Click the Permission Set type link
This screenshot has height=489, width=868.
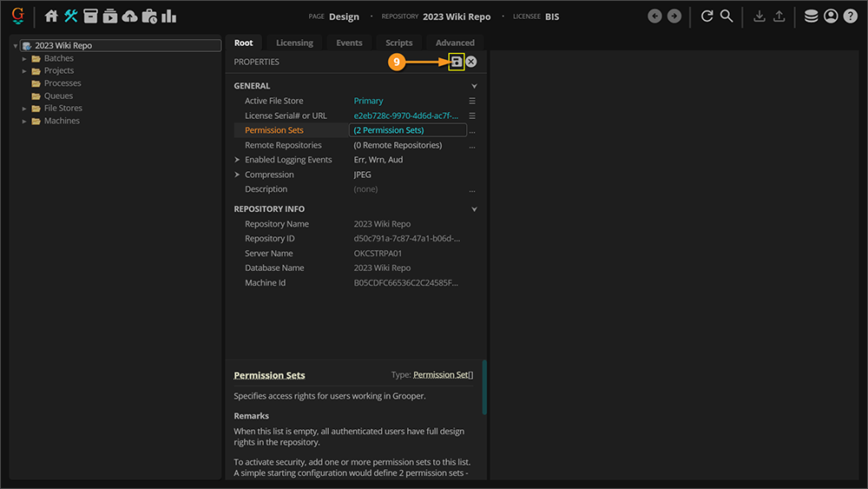pyautogui.click(x=443, y=375)
